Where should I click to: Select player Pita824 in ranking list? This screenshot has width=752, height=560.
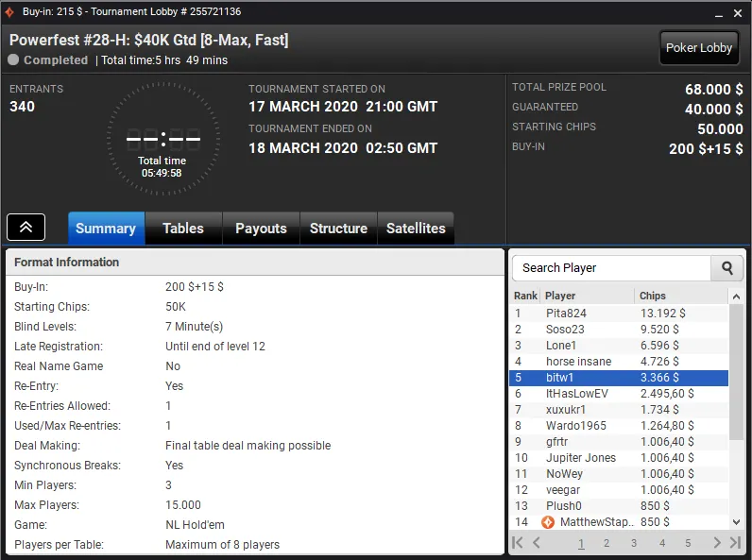(x=619, y=314)
